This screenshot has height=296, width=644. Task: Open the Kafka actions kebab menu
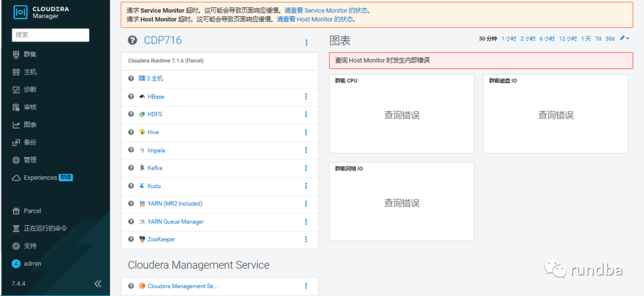[306, 168]
